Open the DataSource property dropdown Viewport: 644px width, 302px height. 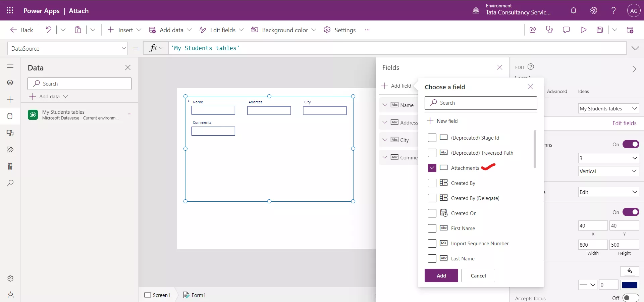(x=67, y=48)
